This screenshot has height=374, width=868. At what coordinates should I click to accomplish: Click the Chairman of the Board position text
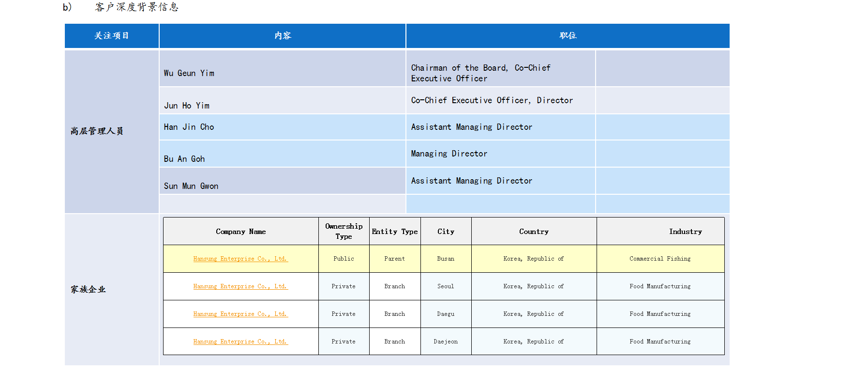(x=481, y=73)
